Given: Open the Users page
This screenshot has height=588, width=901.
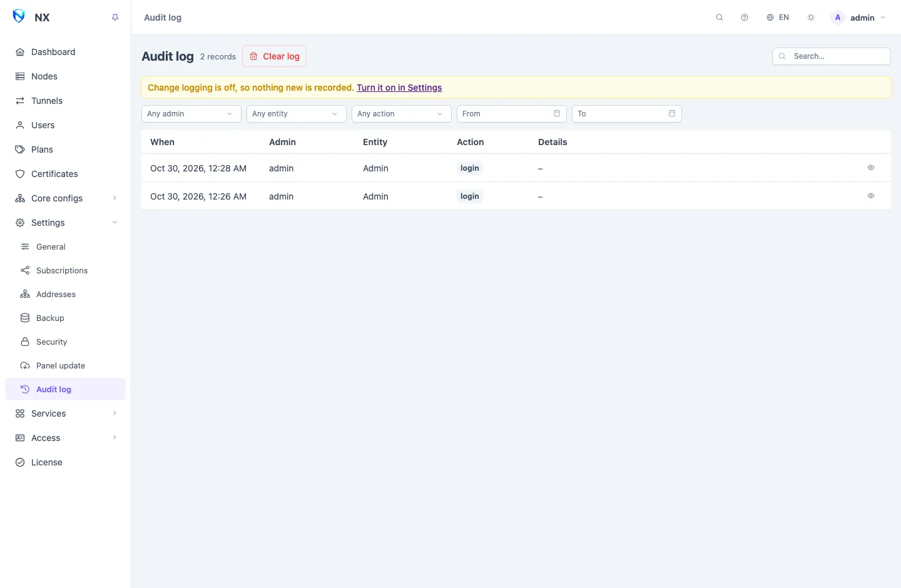Looking at the screenshot, I should pos(65,125).
